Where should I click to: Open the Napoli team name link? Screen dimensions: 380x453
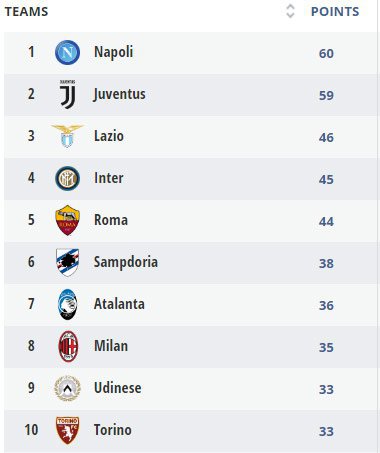pos(114,52)
